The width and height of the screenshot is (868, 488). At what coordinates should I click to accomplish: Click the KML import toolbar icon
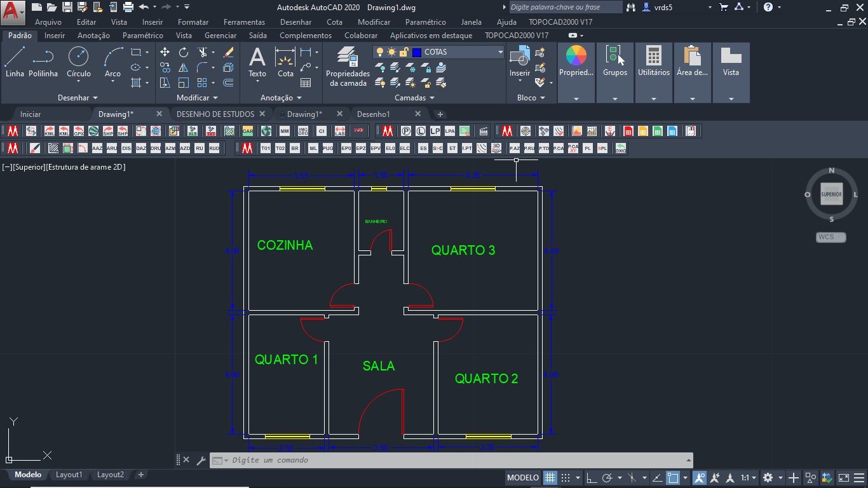(64, 131)
